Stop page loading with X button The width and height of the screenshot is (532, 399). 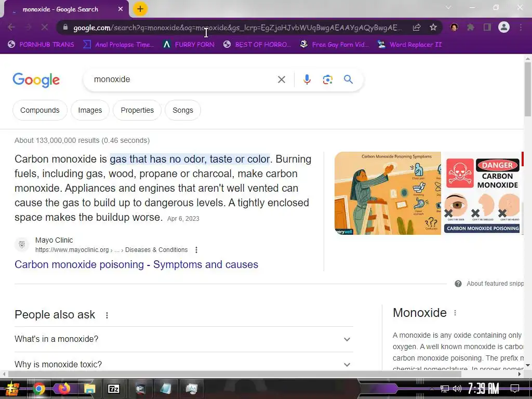(45, 27)
